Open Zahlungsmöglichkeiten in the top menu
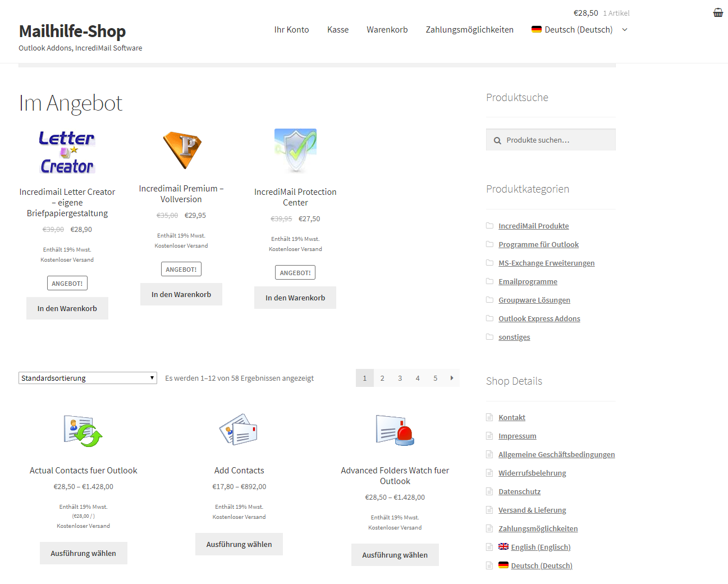 (x=469, y=30)
